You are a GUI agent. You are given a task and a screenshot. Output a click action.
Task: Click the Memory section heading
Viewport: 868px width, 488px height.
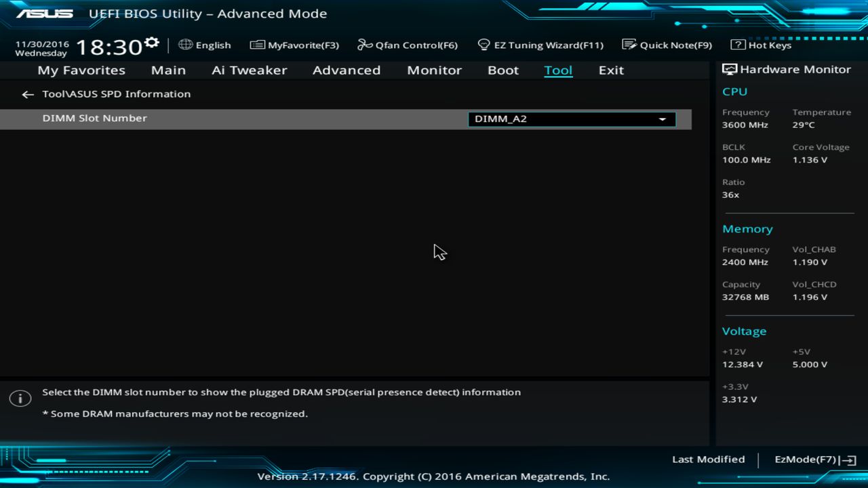[x=747, y=228]
